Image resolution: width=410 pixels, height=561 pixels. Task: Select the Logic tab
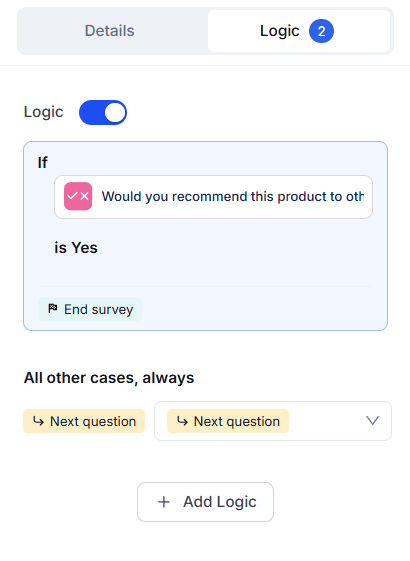tap(299, 31)
